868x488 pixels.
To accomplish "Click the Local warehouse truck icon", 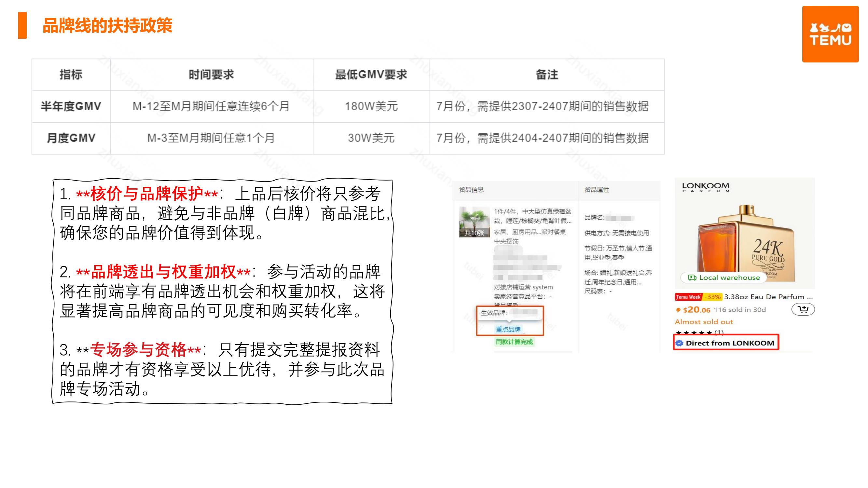I will click(692, 278).
